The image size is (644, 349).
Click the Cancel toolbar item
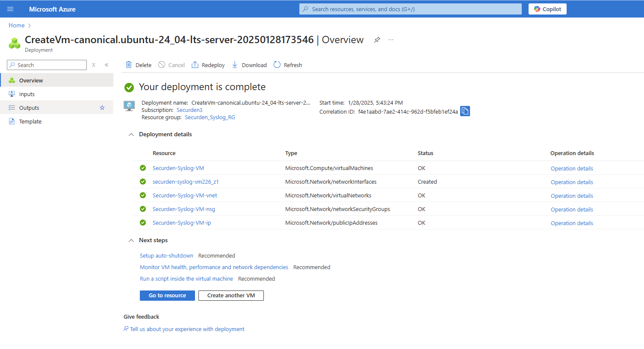(x=171, y=65)
